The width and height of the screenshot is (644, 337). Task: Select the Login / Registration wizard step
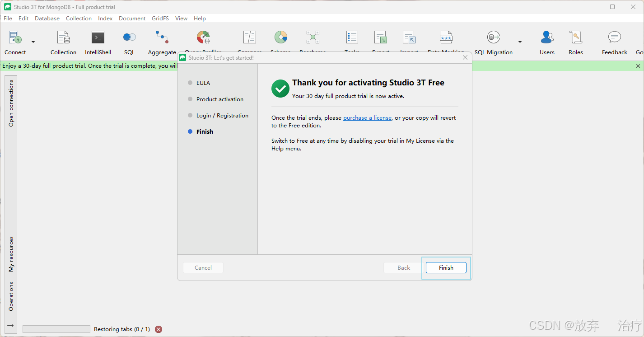222,116
